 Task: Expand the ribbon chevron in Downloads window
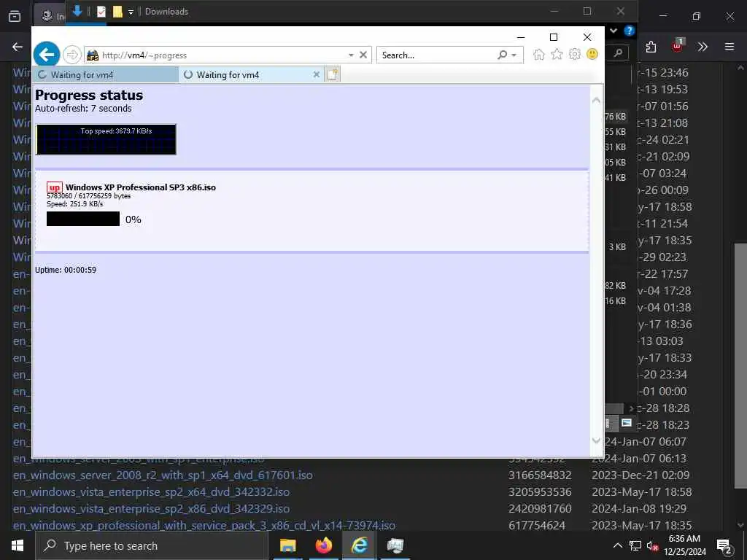[614, 31]
